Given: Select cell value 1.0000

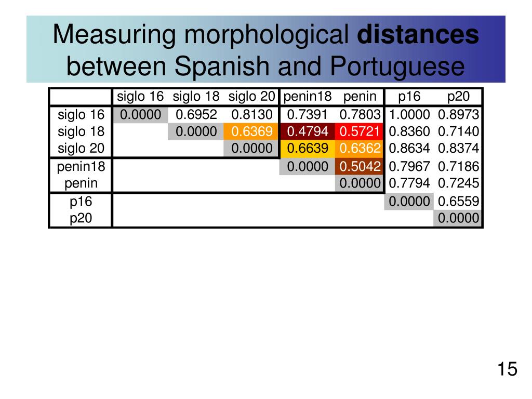Looking at the screenshot, I should (409, 115).
